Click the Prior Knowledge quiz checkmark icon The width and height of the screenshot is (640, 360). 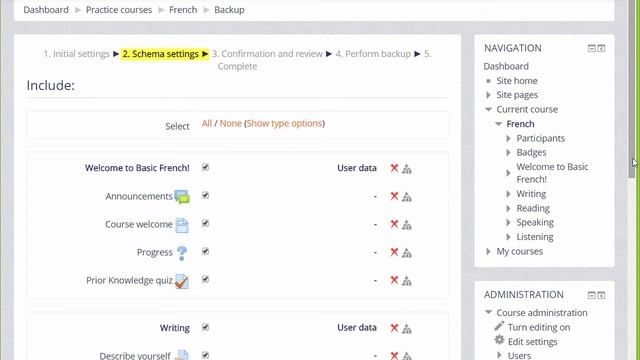182,281
